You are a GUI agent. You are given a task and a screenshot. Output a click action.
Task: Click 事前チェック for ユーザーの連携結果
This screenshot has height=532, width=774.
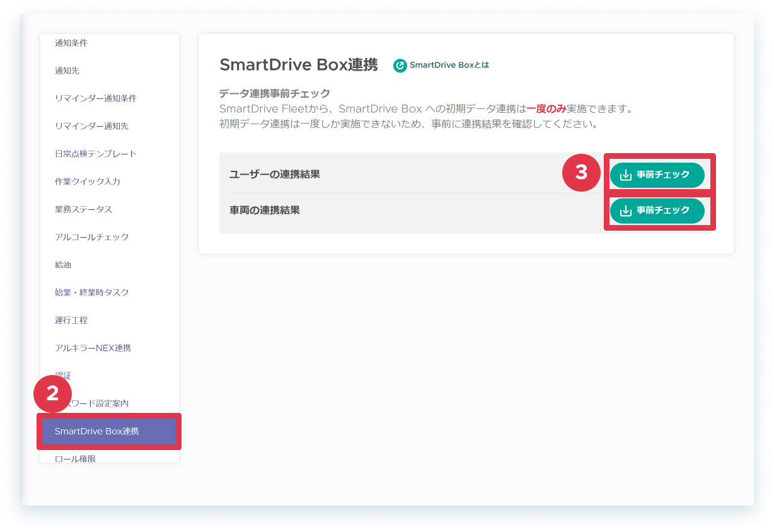click(x=657, y=175)
